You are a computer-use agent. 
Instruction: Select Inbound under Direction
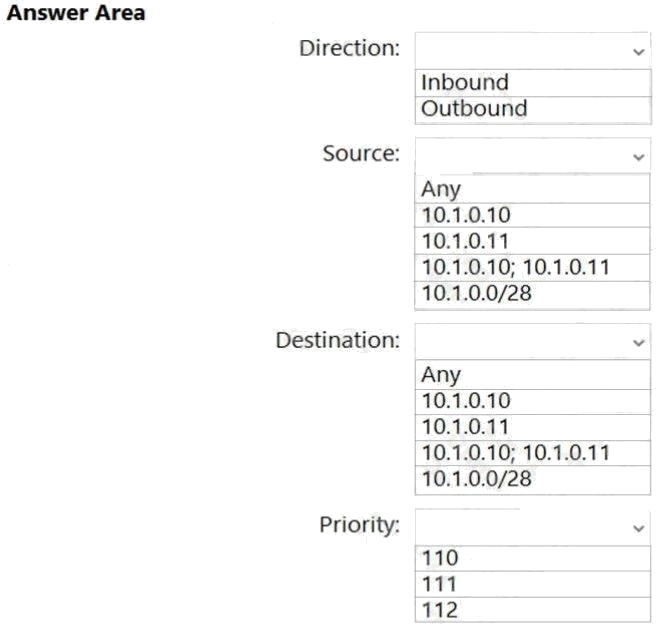(x=533, y=83)
